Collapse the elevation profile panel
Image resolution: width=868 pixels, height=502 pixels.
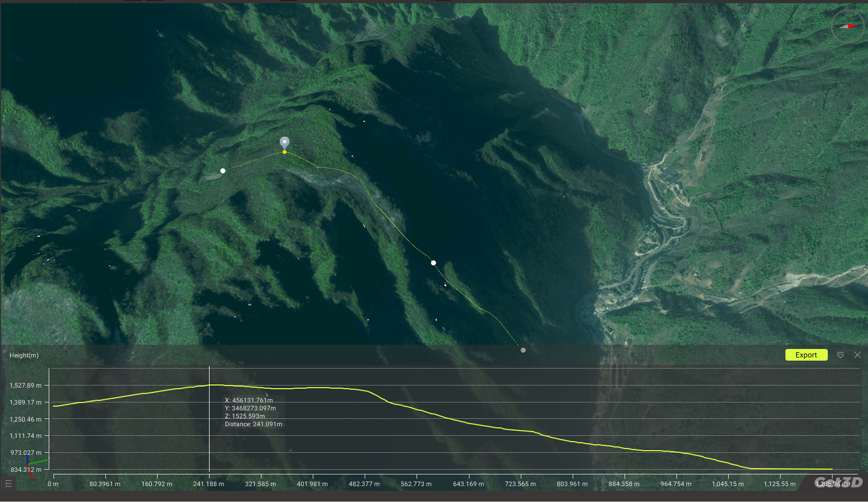tap(840, 355)
